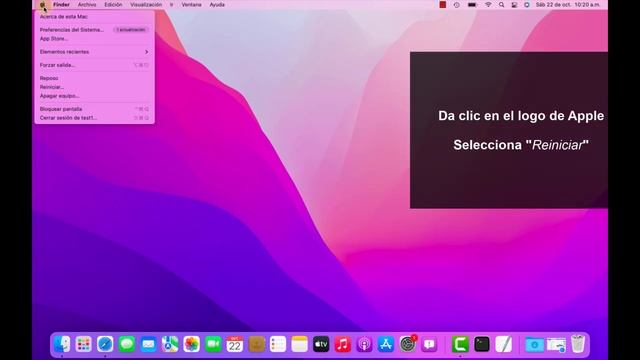
Task: Launch Apple TV from the Dock
Action: (321, 344)
